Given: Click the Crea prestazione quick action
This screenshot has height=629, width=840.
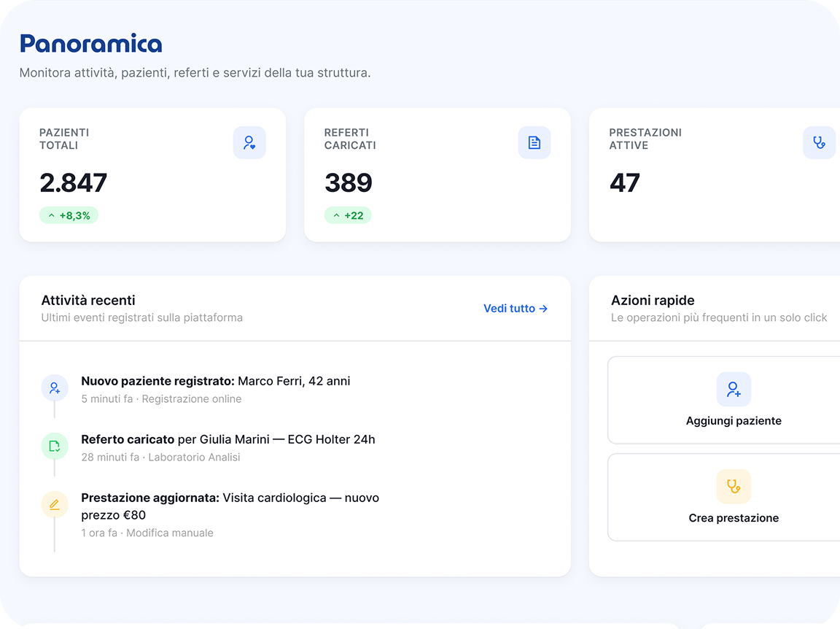Looking at the screenshot, I should click(x=724, y=497).
